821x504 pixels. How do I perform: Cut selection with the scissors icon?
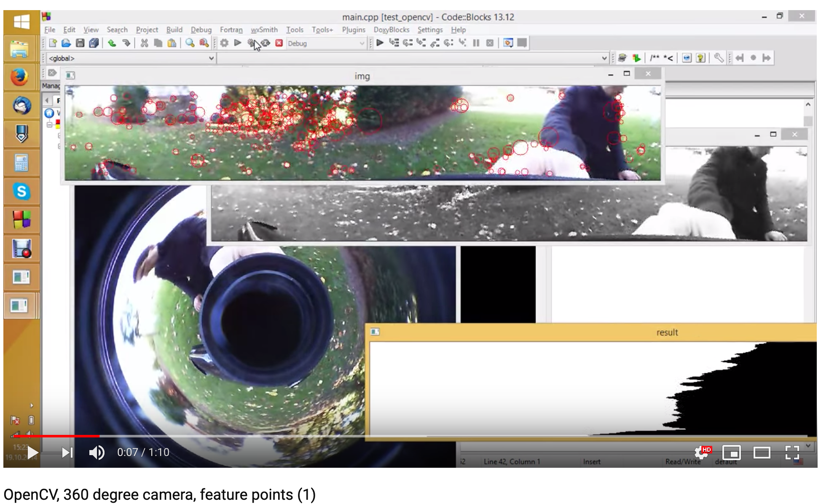[x=145, y=43]
